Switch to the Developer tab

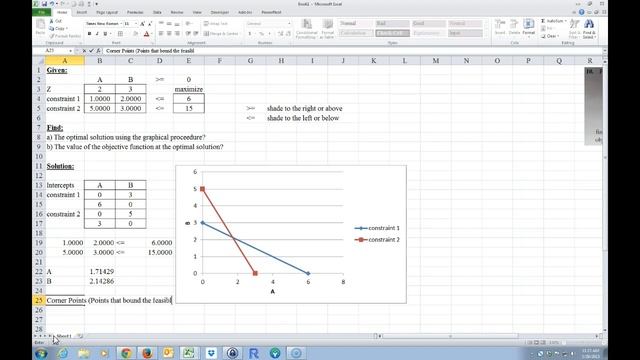point(220,13)
